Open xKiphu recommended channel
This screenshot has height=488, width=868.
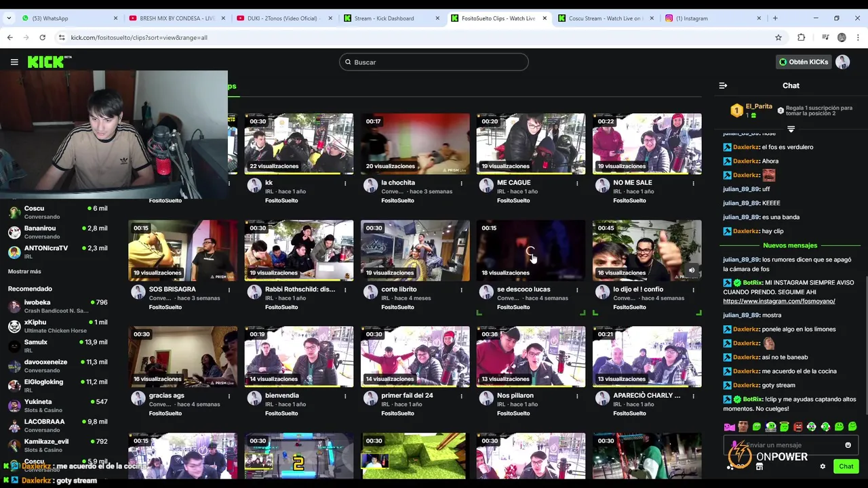pyautogui.click(x=58, y=325)
